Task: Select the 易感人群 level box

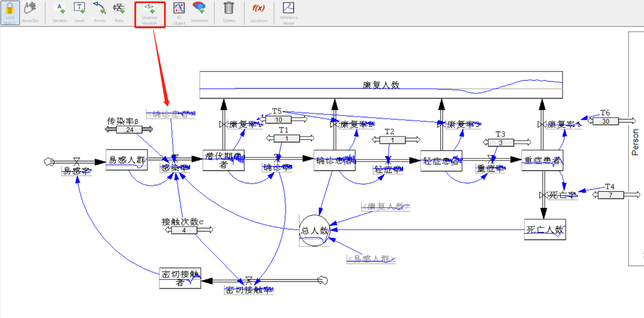Action: tap(126, 160)
